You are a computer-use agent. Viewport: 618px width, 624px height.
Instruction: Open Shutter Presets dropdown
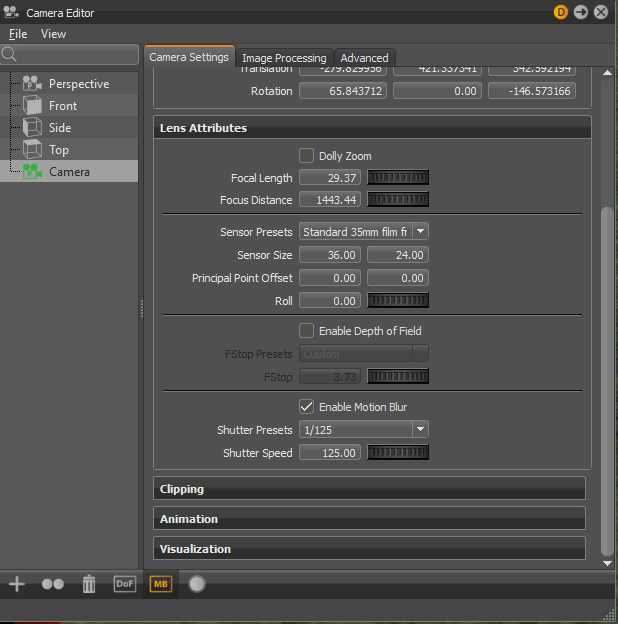pyautogui.click(x=364, y=429)
